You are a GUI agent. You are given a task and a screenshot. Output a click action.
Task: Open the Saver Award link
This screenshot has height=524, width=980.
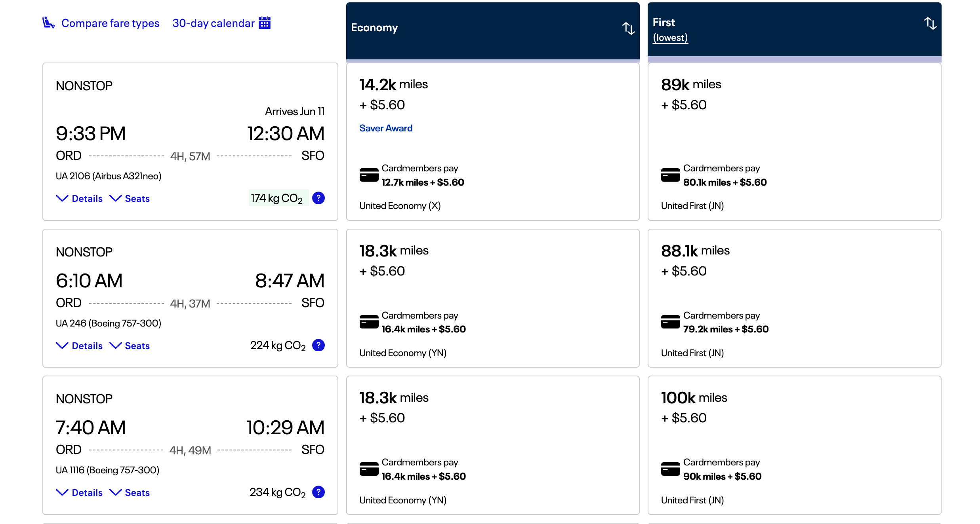click(x=386, y=128)
